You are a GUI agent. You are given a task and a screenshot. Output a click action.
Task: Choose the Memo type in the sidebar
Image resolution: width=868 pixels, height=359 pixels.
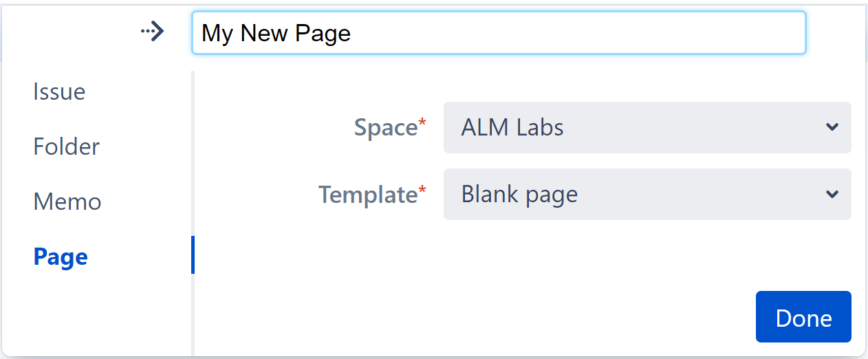67,202
